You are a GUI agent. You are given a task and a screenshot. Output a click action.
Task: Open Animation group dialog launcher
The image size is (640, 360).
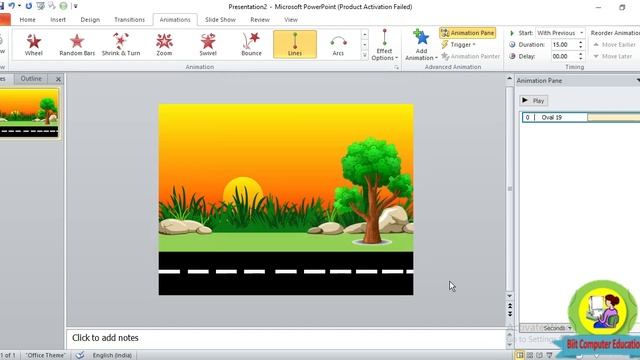[396, 67]
